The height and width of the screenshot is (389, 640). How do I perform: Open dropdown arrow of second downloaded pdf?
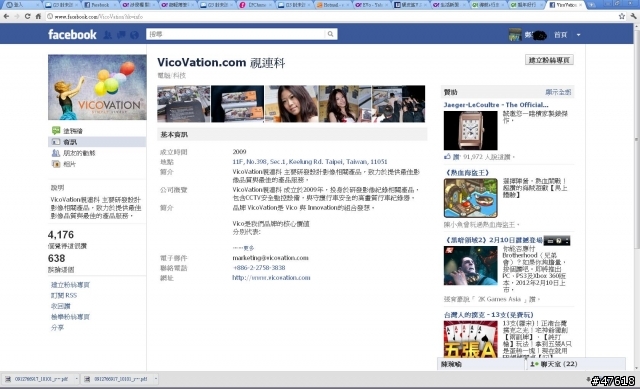point(156,379)
